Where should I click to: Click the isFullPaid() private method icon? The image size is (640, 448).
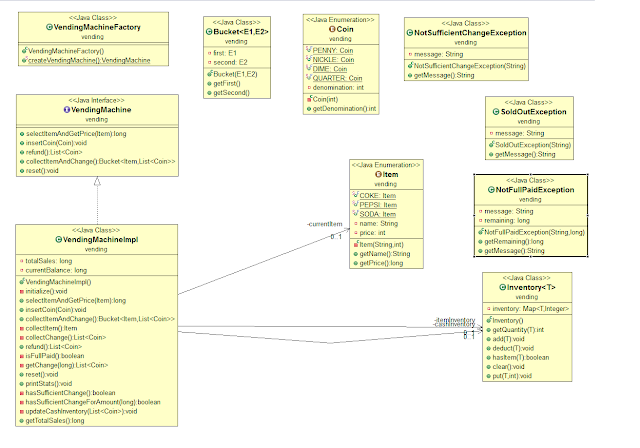22,356
